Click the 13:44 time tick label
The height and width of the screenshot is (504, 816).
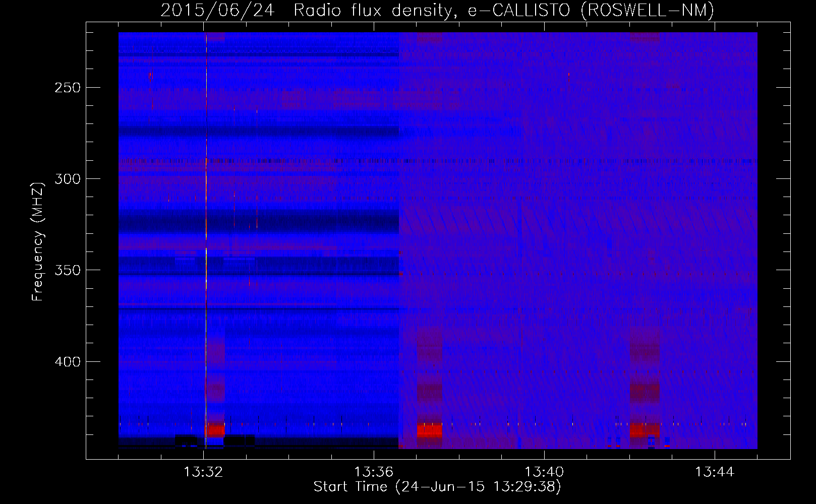point(715,472)
